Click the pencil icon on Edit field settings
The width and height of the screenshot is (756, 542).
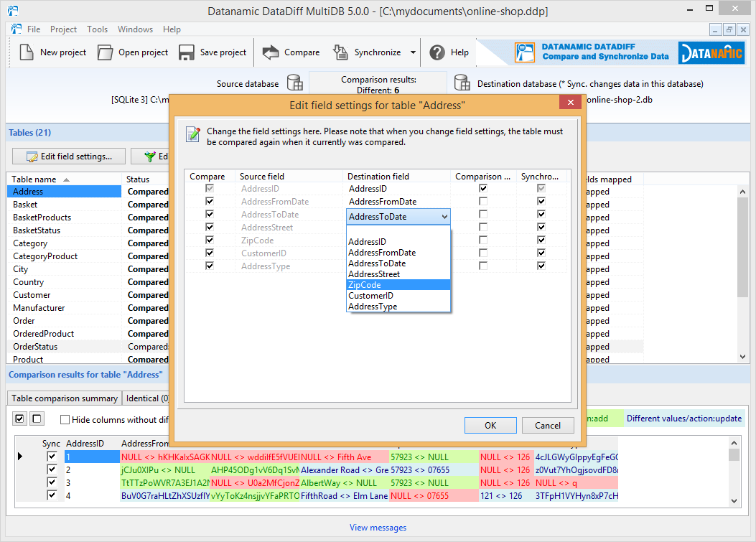pos(32,156)
